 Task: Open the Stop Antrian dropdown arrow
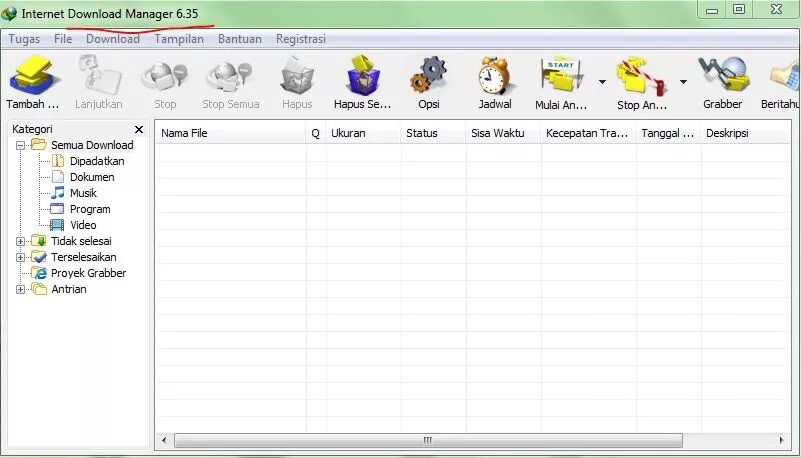pos(683,82)
